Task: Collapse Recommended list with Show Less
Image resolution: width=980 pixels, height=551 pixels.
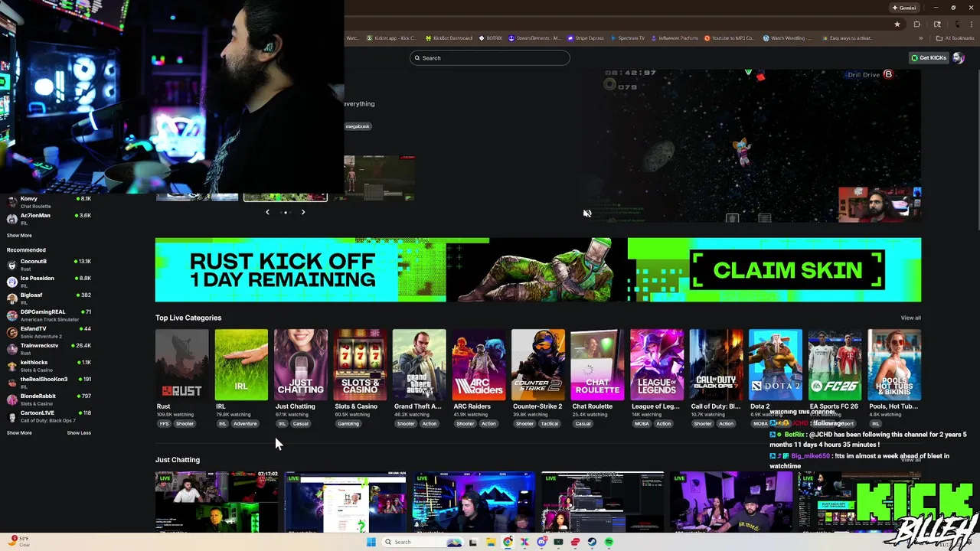Action: (79, 433)
